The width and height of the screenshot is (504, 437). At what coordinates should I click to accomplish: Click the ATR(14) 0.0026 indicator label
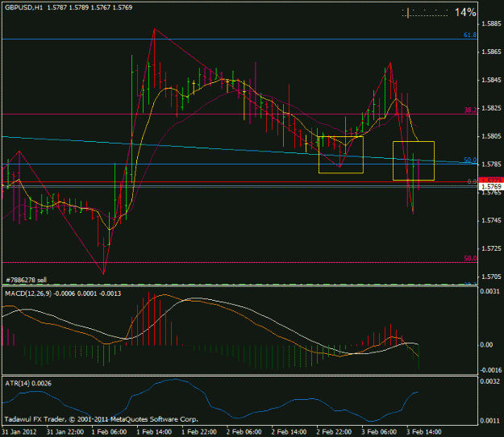pyautogui.click(x=28, y=383)
